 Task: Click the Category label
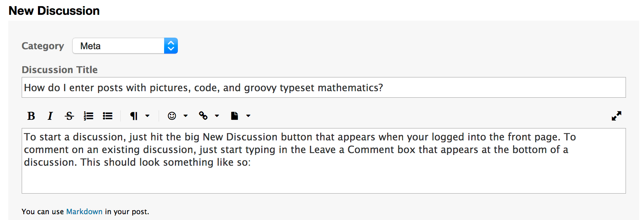(43, 46)
